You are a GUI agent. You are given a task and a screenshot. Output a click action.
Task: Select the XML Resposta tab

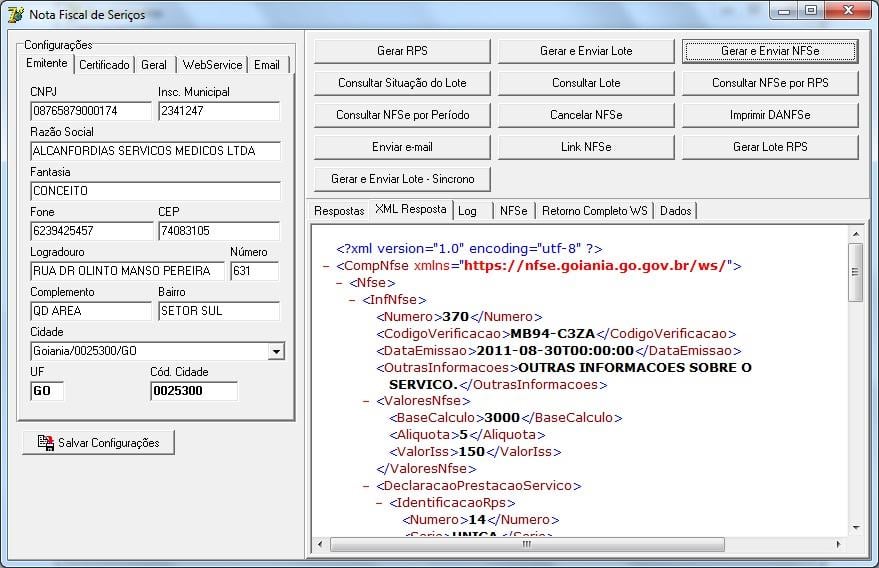(x=411, y=209)
